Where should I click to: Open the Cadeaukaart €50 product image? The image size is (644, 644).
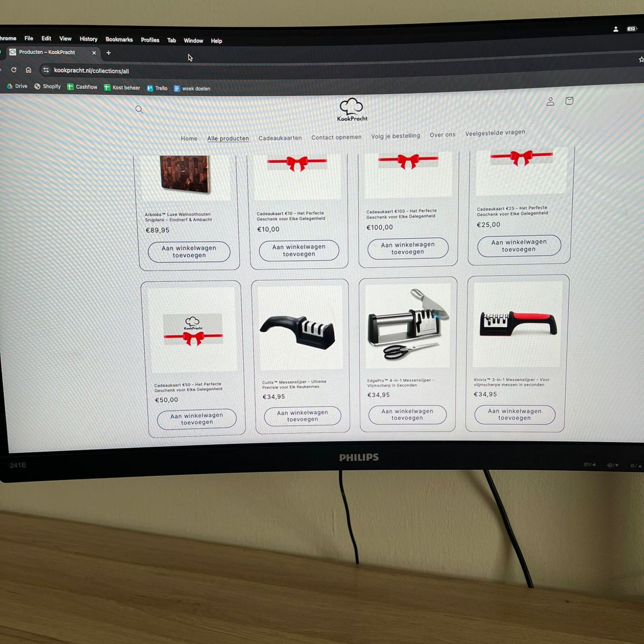coord(192,329)
